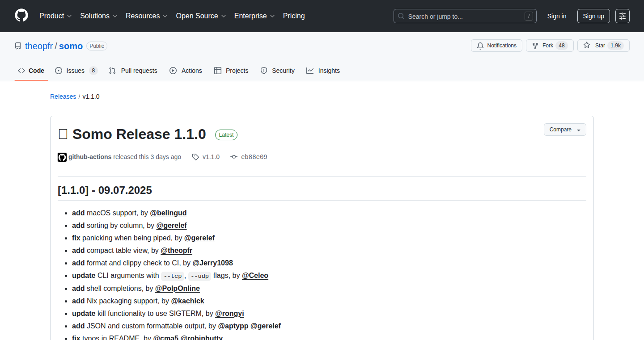The image size is (644, 340).
Task: Open @gerelef on panicking when piped line
Action: (199, 238)
